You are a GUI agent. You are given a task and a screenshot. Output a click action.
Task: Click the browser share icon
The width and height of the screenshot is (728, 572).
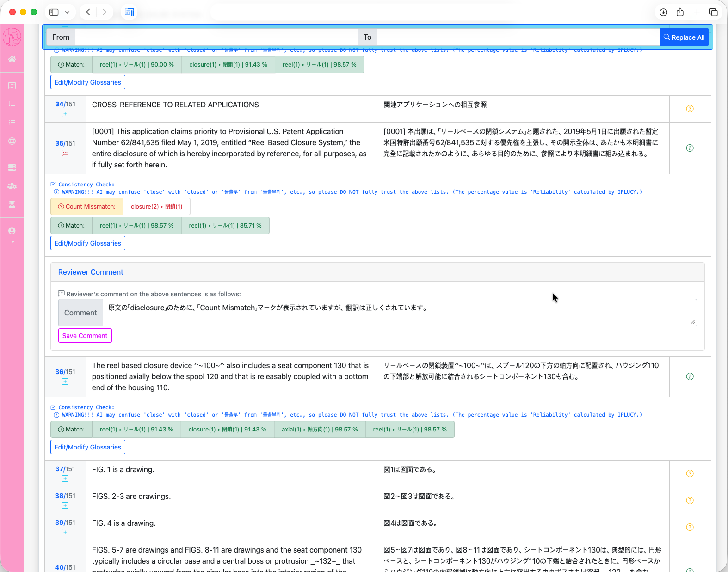pos(680,12)
